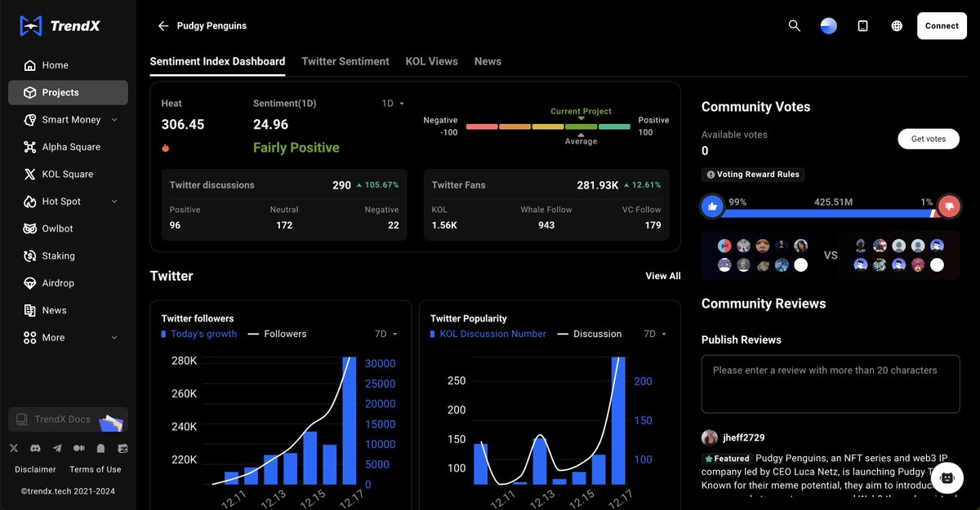Screen dimensions: 980x510
Task: Click jheff2729's reviewer avatar
Action: tap(710, 437)
